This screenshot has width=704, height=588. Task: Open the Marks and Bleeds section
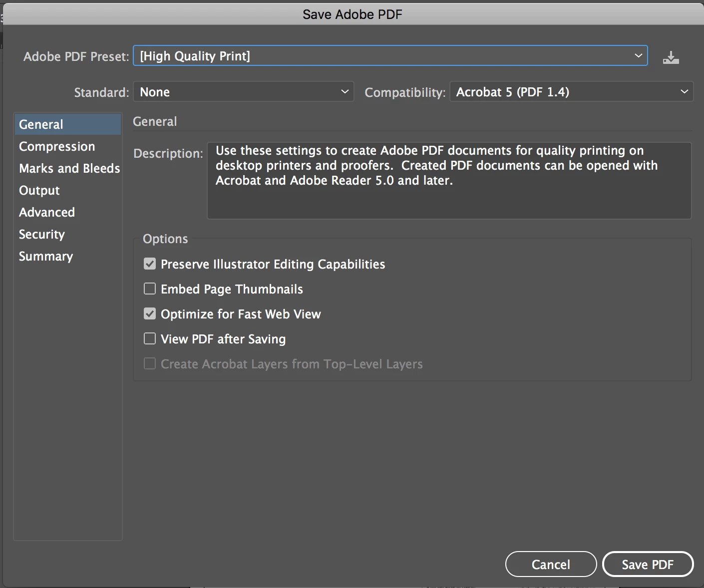[67, 168]
